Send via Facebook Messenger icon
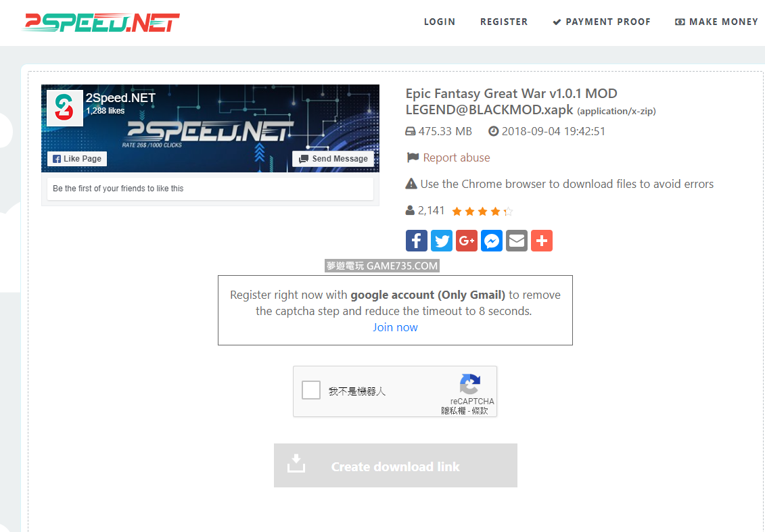The width and height of the screenshot is (765, 532). pos(491,241)
